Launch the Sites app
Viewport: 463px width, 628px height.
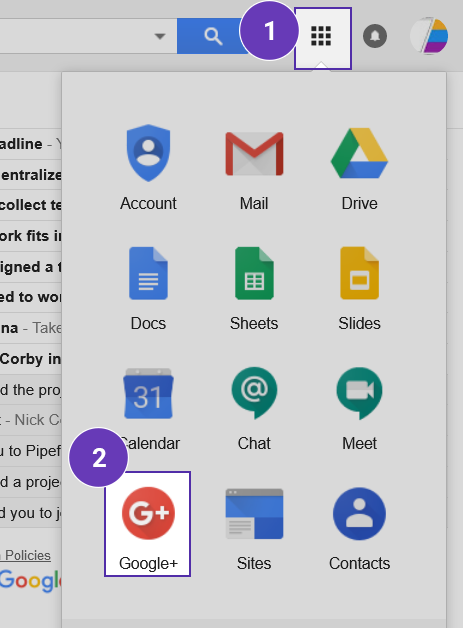coord(254,529)
